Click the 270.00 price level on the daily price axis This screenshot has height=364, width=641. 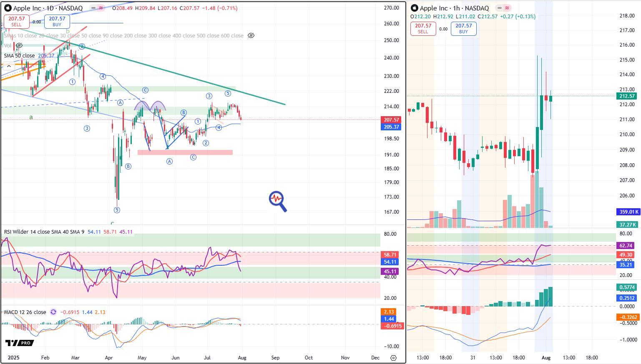pos(391,8)
